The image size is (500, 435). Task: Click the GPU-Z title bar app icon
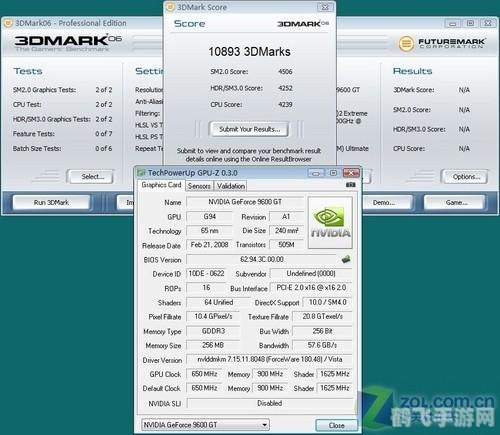pyautogui.click(x=141, y=173)
